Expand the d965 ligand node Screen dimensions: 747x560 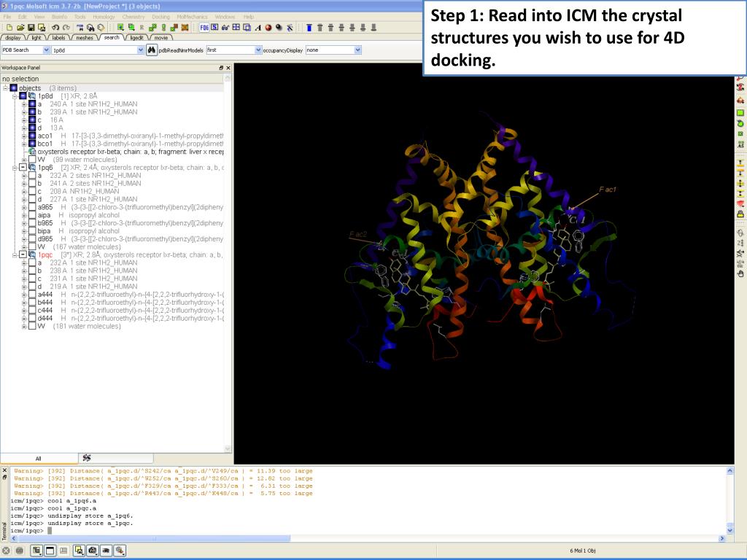(24, 239)
